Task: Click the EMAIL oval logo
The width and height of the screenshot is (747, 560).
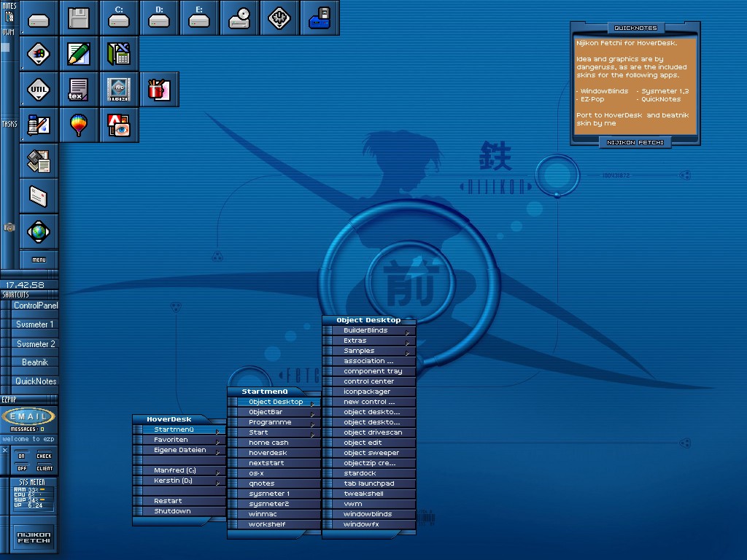Action: [x=28, y=416]
